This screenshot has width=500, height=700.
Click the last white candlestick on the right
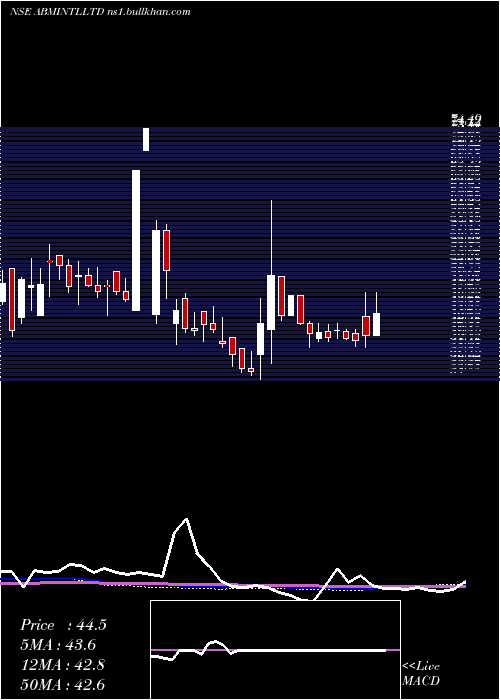[x=376, y=324]
